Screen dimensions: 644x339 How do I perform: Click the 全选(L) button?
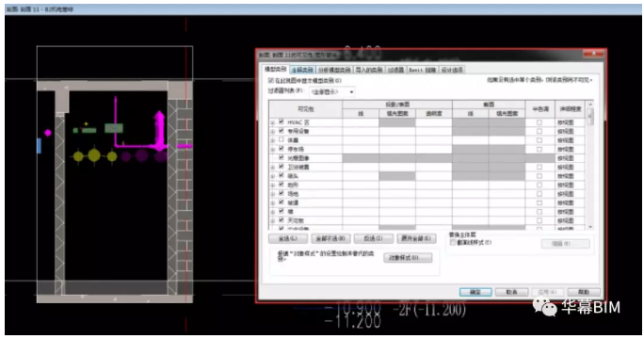coord(288,238)
